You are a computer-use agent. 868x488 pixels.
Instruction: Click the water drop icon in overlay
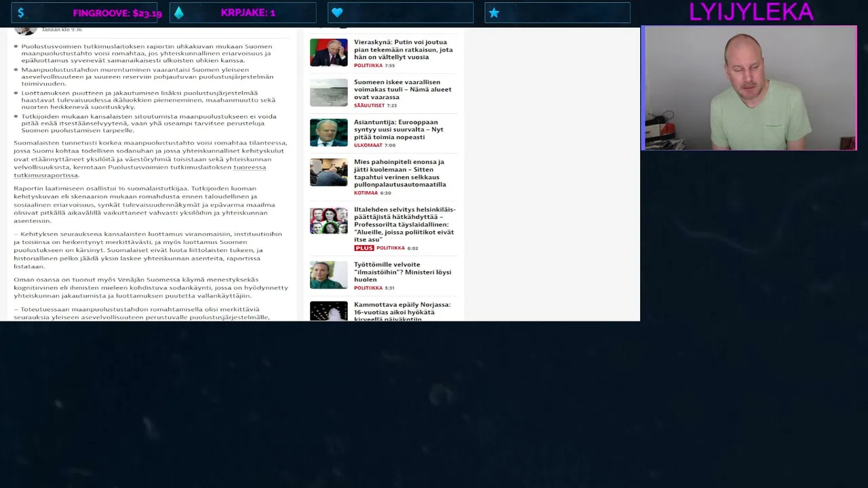point(179,13)
